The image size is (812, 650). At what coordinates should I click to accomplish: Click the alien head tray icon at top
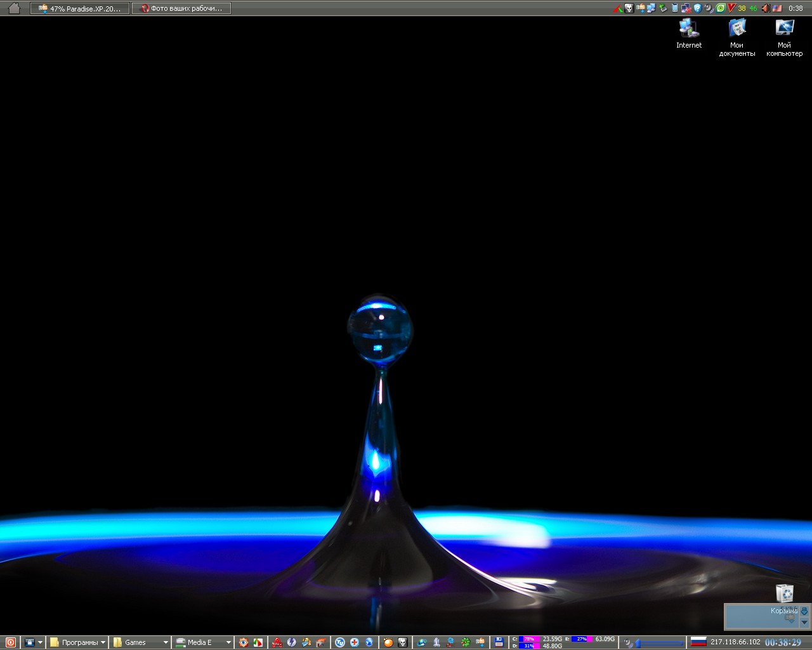(x=629, y=8)
